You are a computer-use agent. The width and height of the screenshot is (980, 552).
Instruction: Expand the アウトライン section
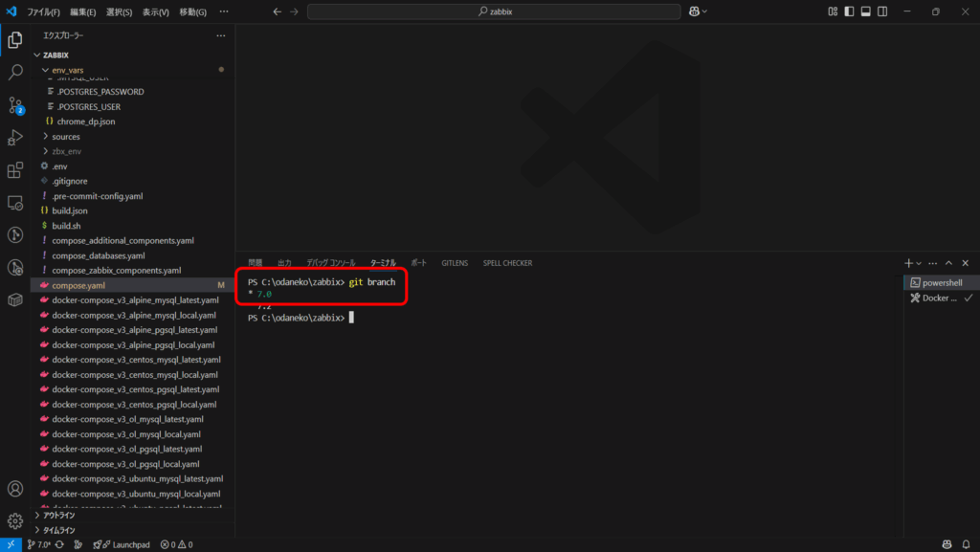pos(132,515)
